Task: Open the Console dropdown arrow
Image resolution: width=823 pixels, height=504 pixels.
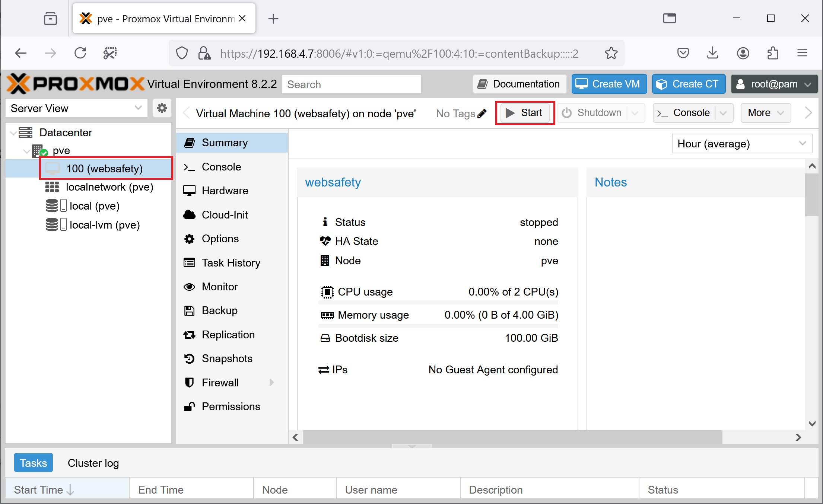Action: (723, 113)
